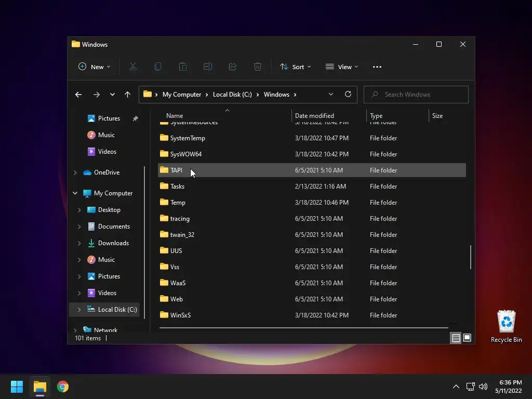Refresh the current folder view
The width and height of the screenshot is (532, 399).
[348, 95]
